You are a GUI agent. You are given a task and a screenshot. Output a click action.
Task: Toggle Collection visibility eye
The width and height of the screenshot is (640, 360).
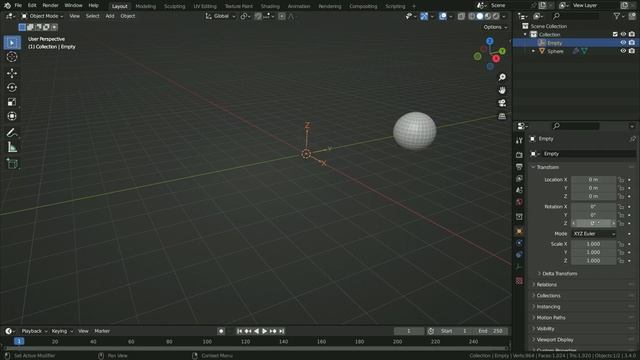point(623,34)
